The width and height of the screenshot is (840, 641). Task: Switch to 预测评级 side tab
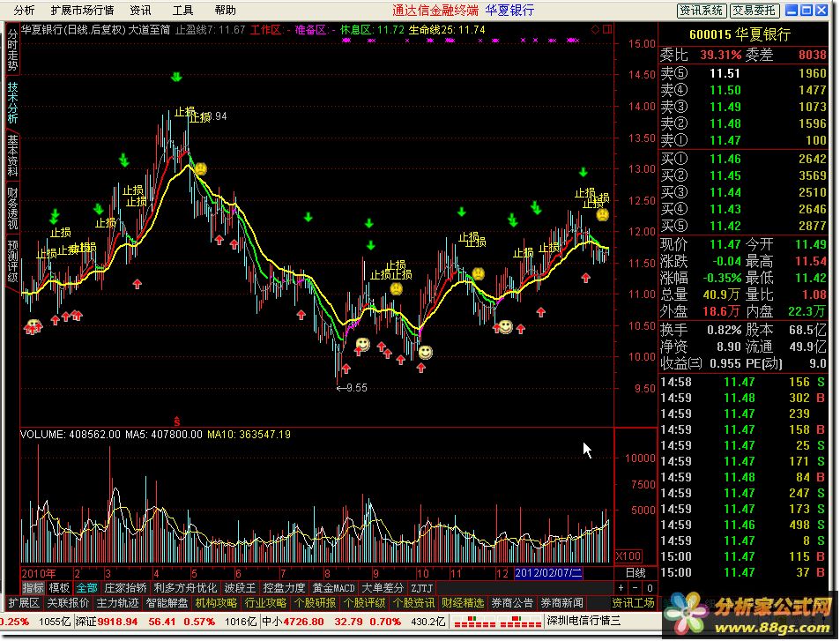click(12, 261)
